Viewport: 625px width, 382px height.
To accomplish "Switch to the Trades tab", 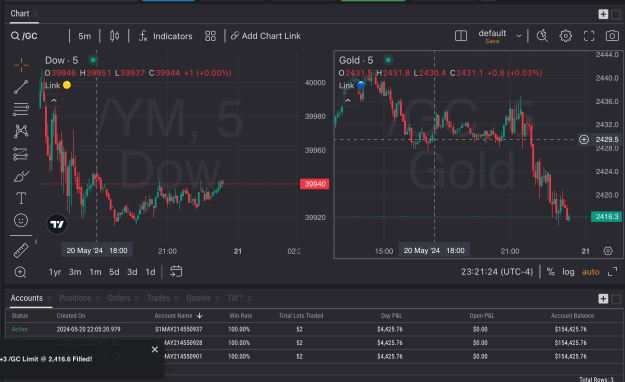I will pyautogui.click(x=158, y=298).
